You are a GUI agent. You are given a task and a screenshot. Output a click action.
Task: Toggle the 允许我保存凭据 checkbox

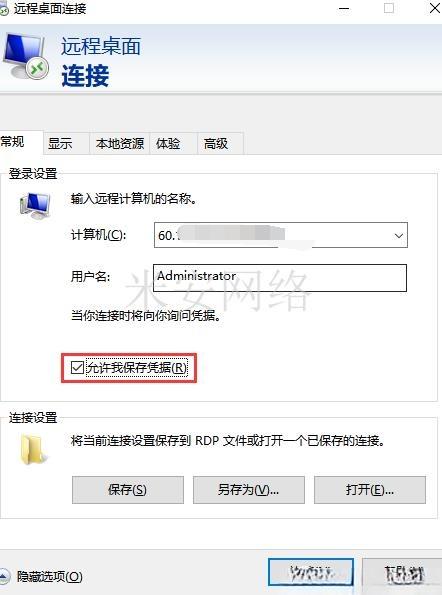coord(77,367)
